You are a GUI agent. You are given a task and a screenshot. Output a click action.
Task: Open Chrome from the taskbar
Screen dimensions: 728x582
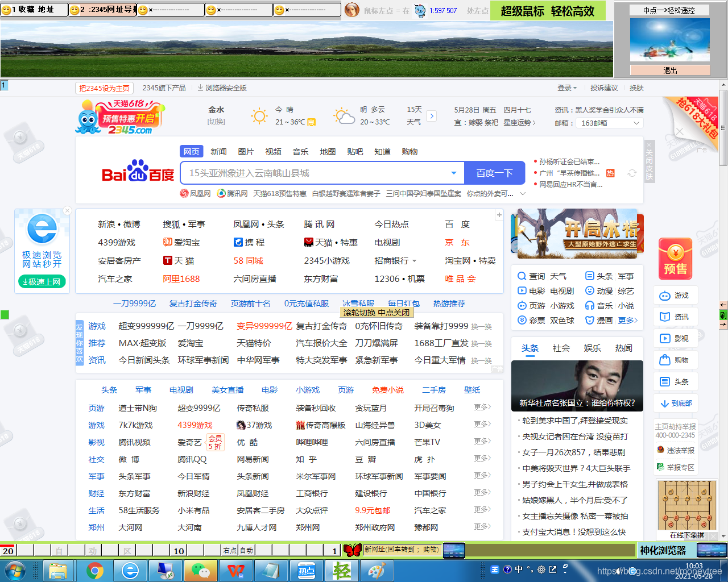(x=95, y=571)
